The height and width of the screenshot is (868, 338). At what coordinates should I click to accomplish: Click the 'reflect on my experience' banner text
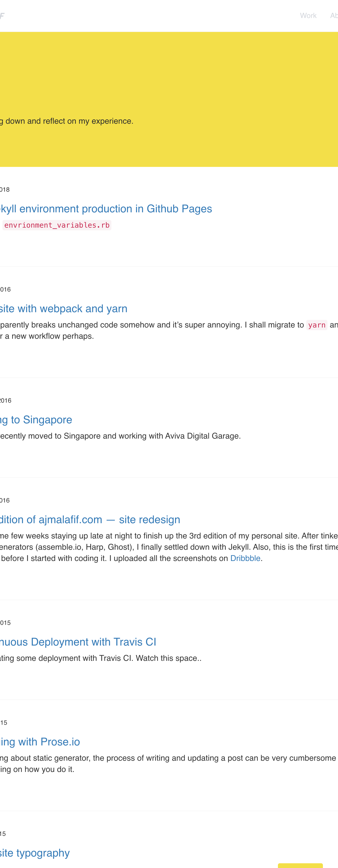pos(67,121)
